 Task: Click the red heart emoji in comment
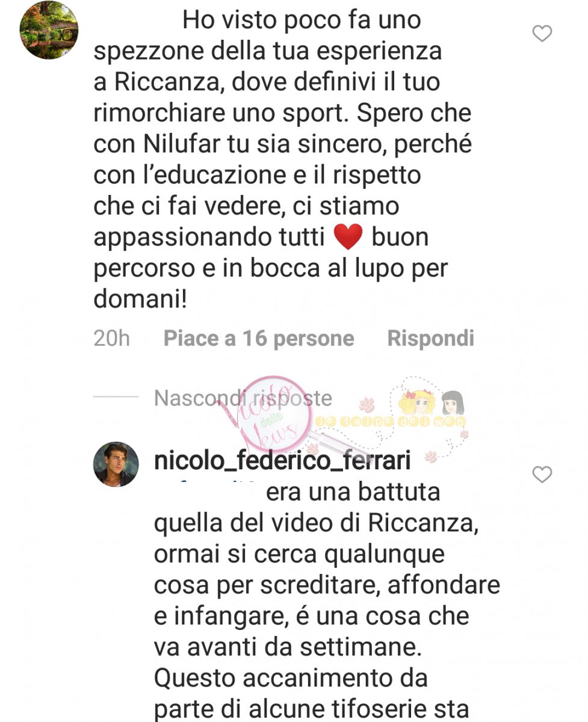point(347,237)
